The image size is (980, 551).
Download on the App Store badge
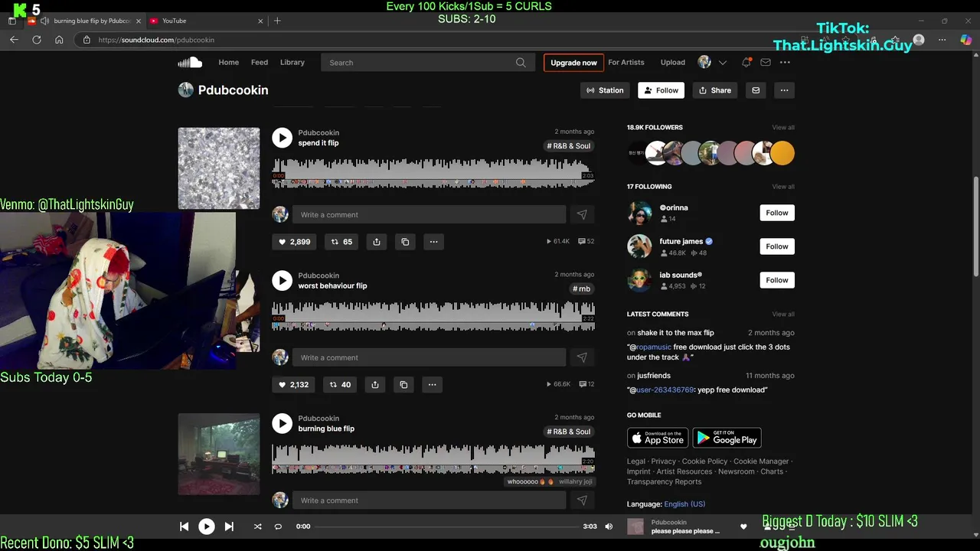pyautogui.click(x=658, y=438)
